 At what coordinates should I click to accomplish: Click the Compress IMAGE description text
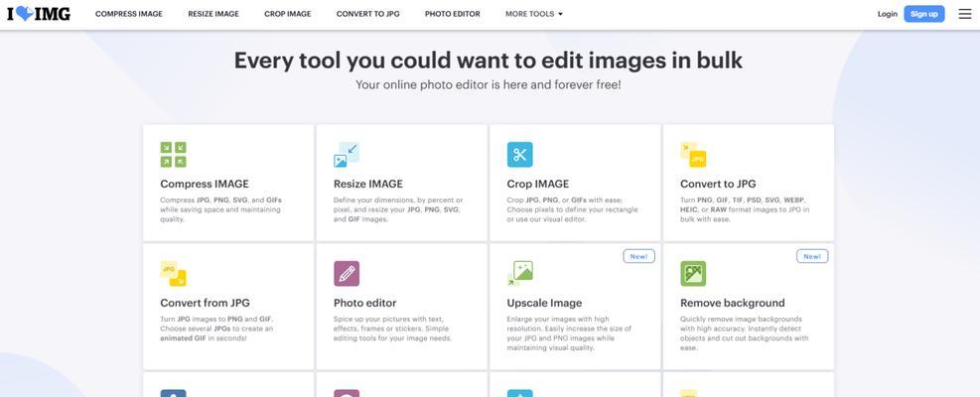(x=221, y=209)
